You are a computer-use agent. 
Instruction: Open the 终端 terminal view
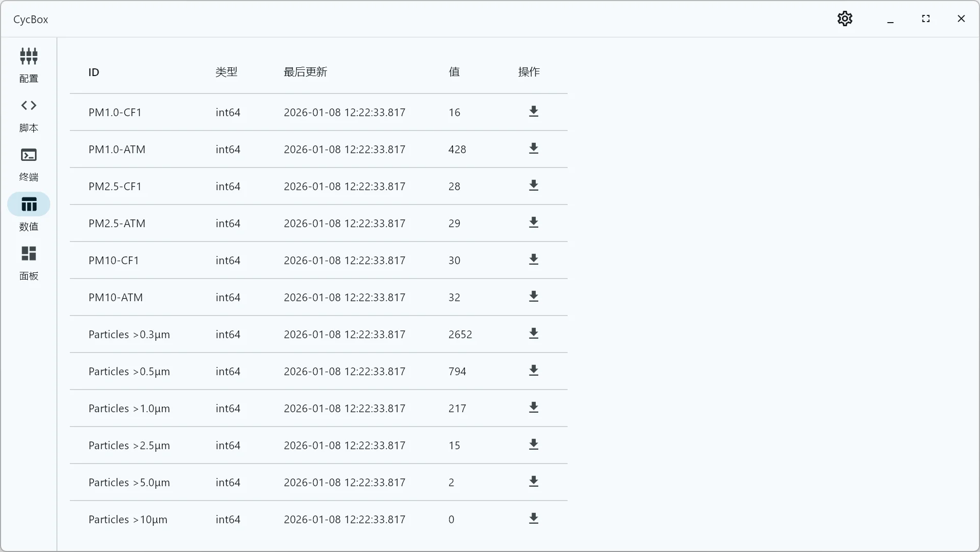[28, 164]
